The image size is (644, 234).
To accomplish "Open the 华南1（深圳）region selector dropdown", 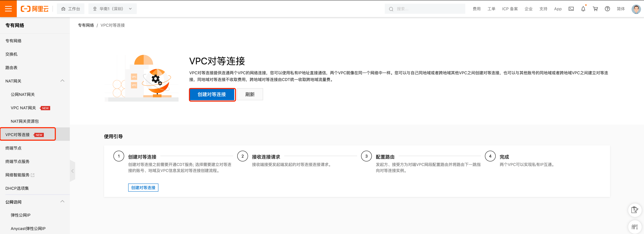I will pyautogui.click(x=112, y=9).
